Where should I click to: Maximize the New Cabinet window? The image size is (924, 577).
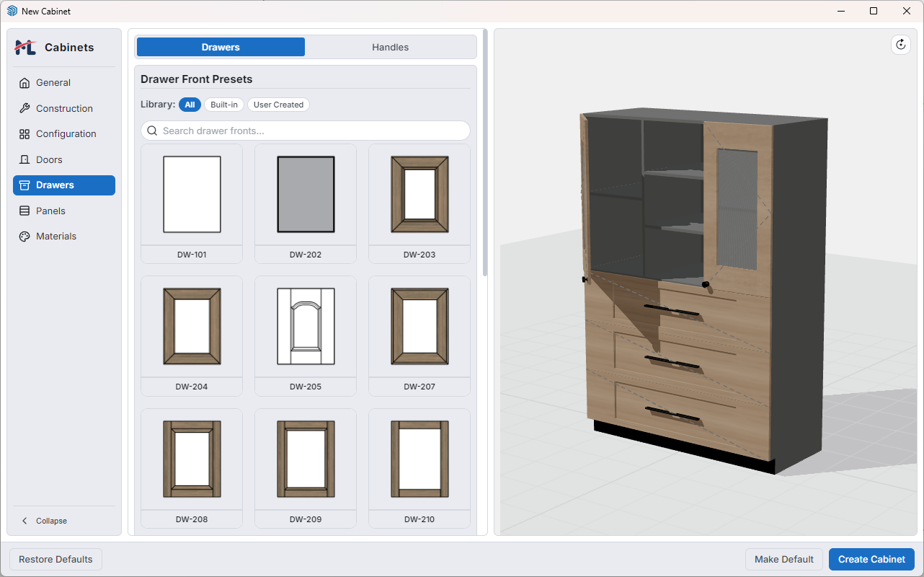click(x=874, y=11)
